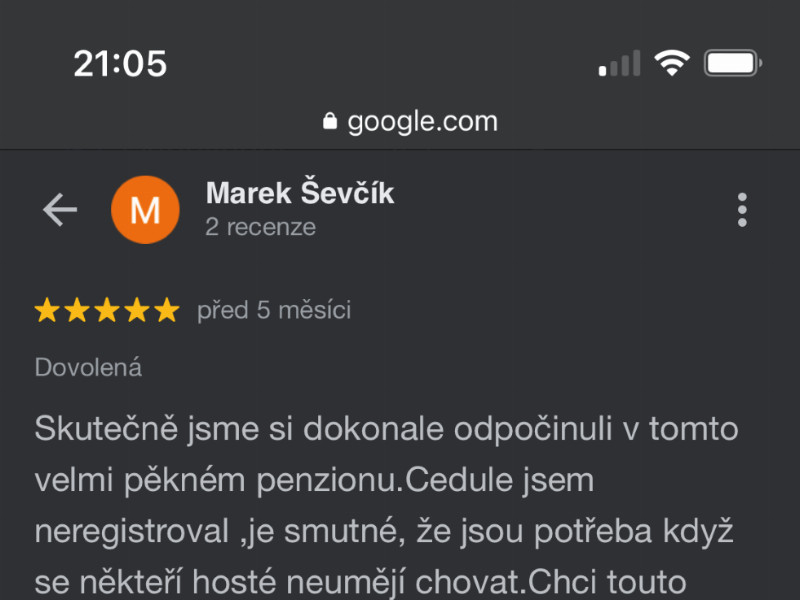Tap the review text starting with Skutečně
The image size is (800, 600).
(387, 505)
